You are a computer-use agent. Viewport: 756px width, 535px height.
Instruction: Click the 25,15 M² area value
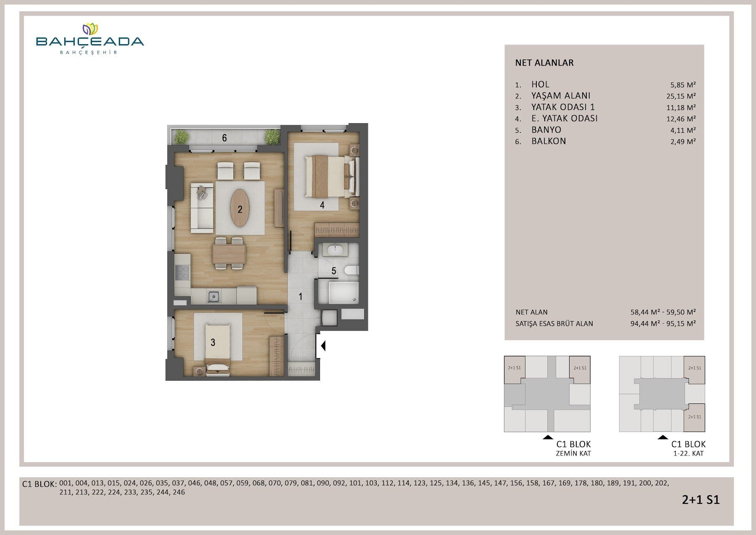(681, 96)
